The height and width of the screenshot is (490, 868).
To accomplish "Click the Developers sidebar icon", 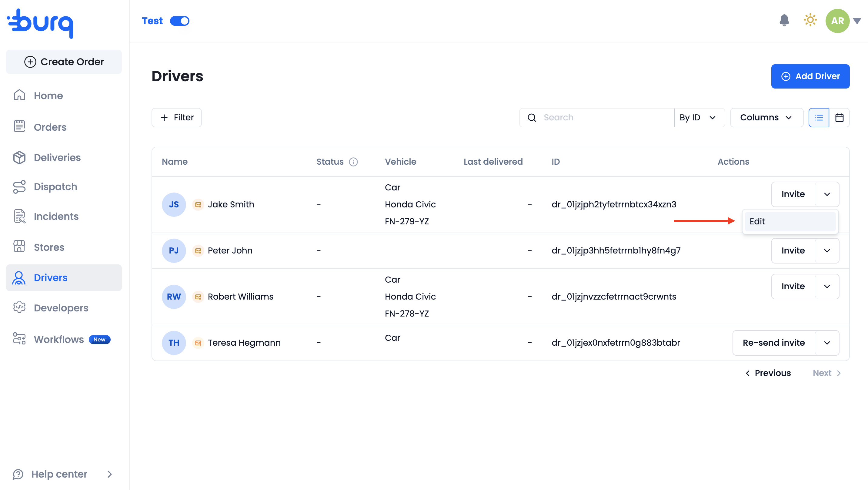I will click(19, 307).
